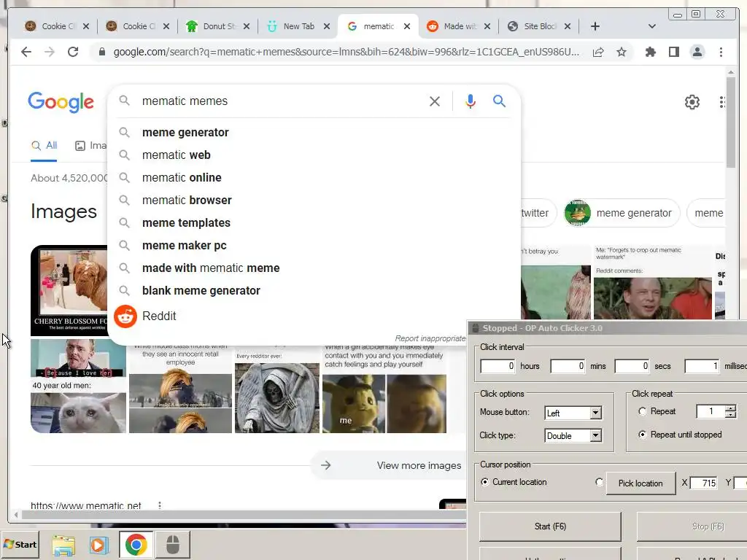Choose the 'mematic browser' suggestion
This screenshot has height=560, width=747.
[314, 200]
